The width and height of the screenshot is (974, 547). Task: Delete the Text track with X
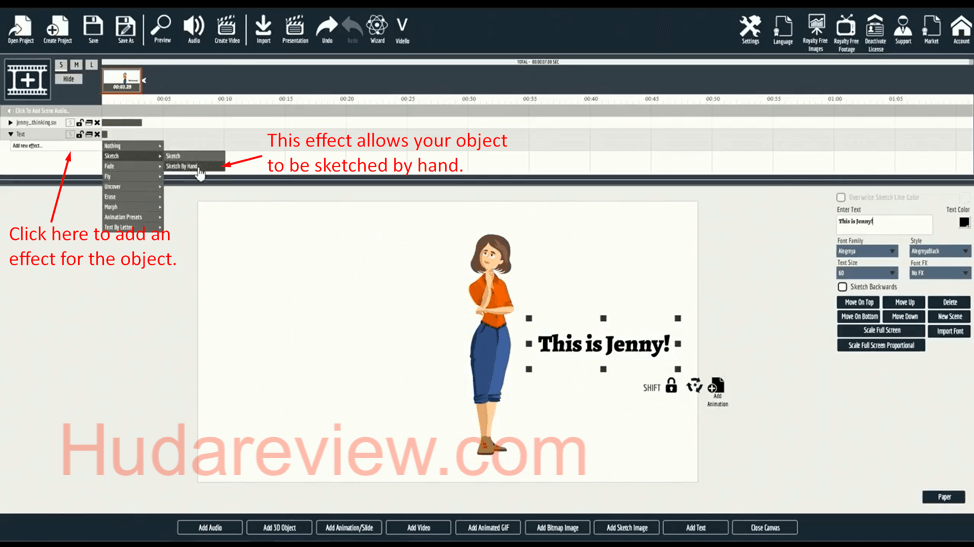(x=97, y=134)
